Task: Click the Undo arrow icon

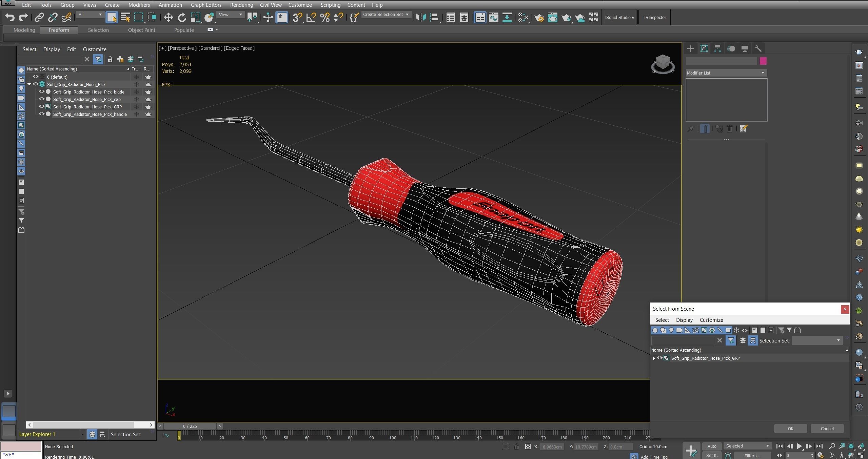Action: (x=10, y=17)
